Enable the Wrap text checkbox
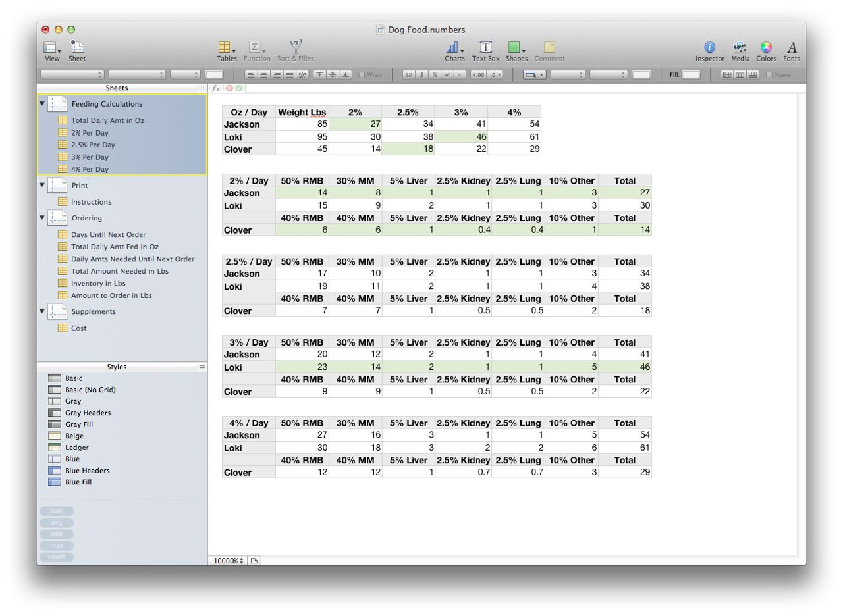Screen dimensions: 843x616 [362, 75]
